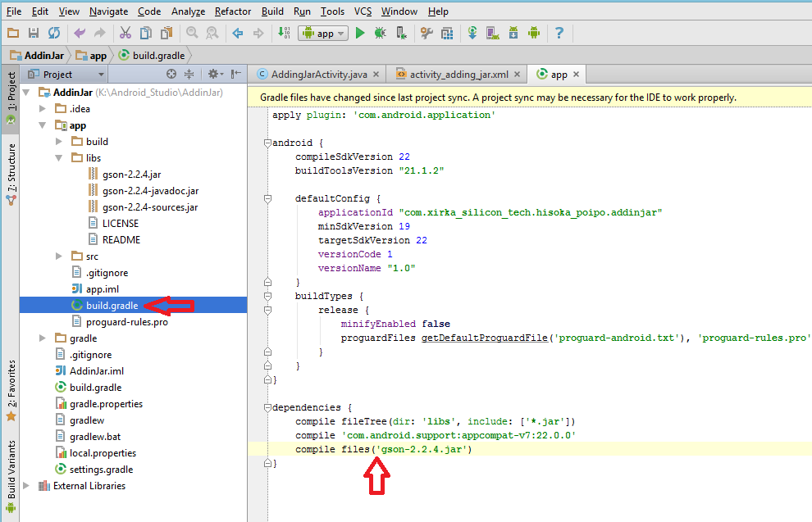
Task: Hide the Project panel with hide icon
Action: (236, 74)
